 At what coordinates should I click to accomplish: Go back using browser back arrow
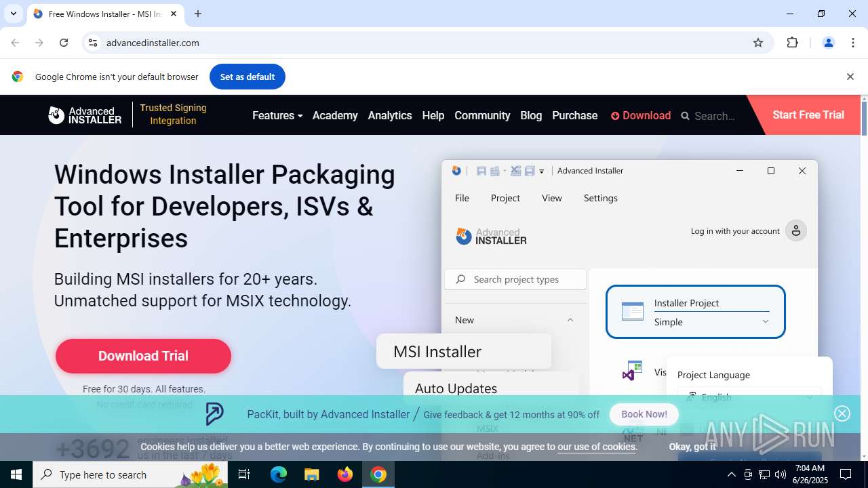point(15,43)
